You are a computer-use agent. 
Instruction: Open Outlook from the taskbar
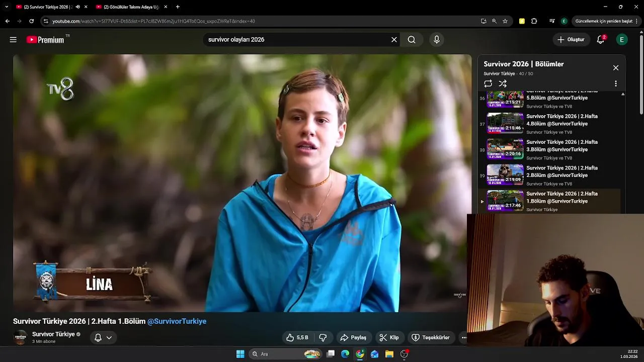(x=374, y=354)
